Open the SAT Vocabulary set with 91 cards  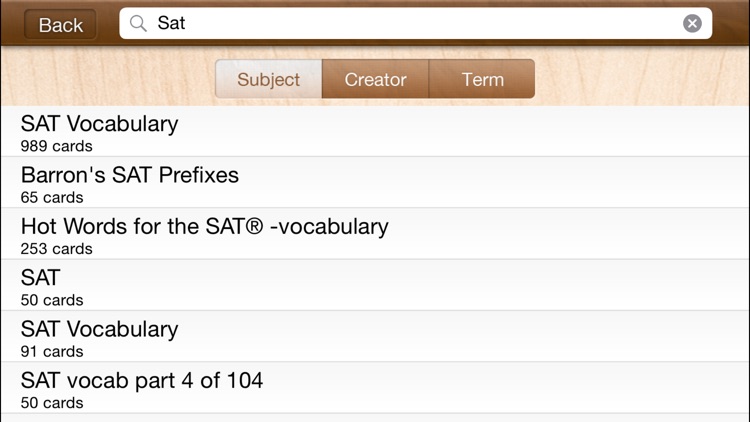pyautogui.click(x=99, y=329)
